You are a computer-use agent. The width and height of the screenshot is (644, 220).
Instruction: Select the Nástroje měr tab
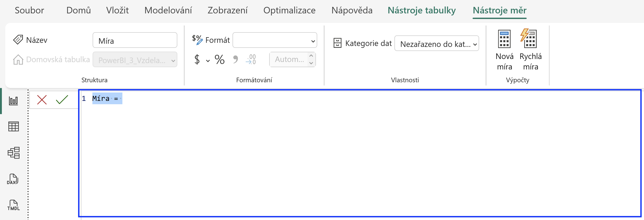click(499, 10)
